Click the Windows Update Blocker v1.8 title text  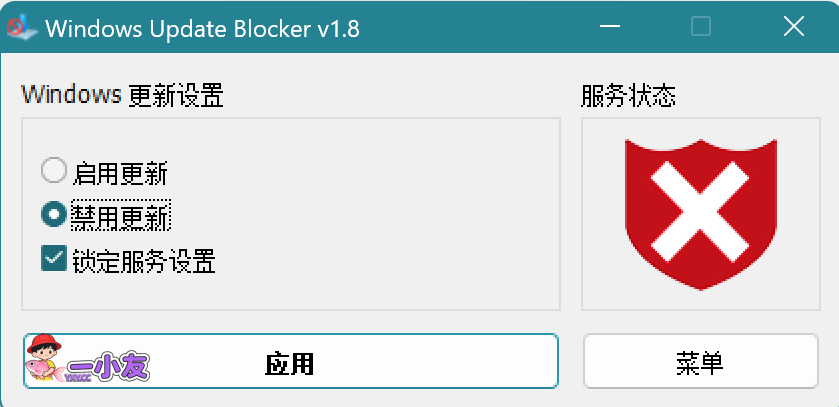(202, 28)
